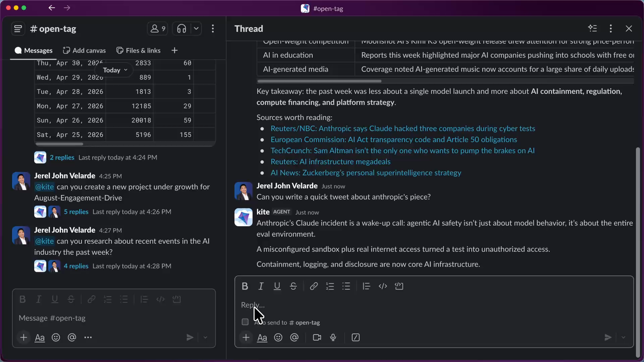The height and width of the screenshot is (362, 644).
Task: Insert inline code in thread reply composer
Action: 383,286
